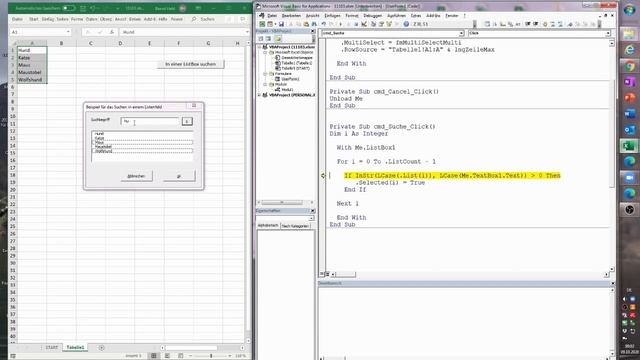Open the Einfügen menu in the VBA editor
This screenshot has height=360, width=640.
pyautogui.click(x=332, y=16)
